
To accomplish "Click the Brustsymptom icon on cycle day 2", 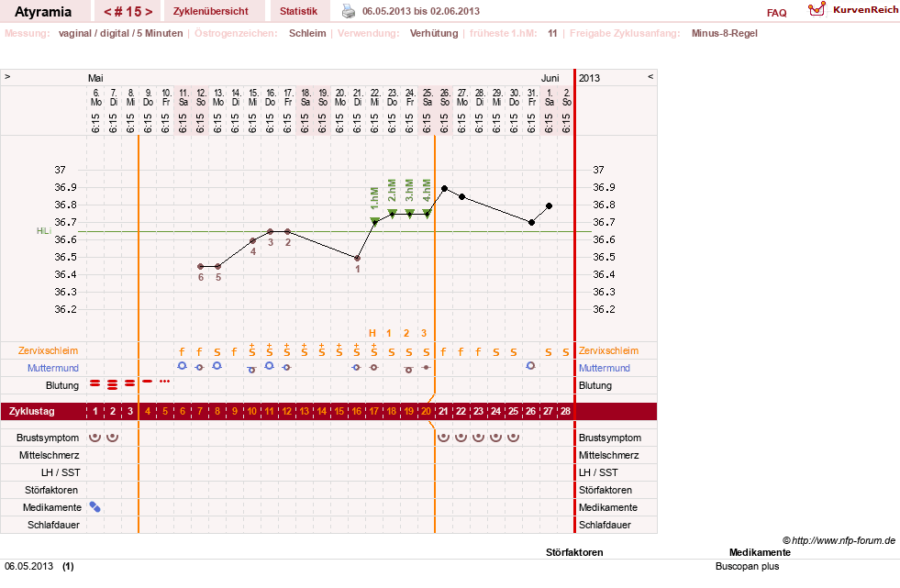I will [113, 438].
